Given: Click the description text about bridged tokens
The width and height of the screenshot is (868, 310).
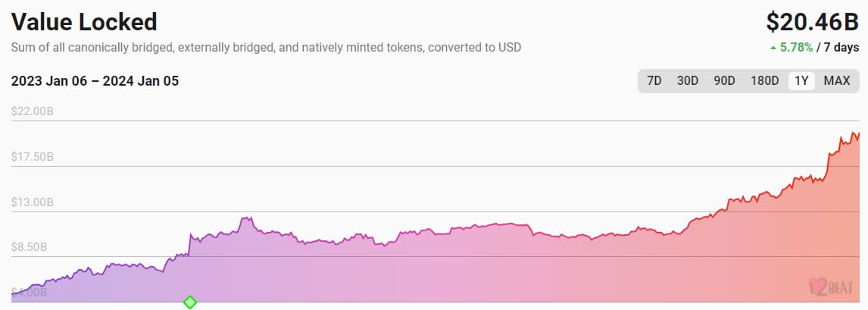Looking at the screenshot, I should [267, 48].
